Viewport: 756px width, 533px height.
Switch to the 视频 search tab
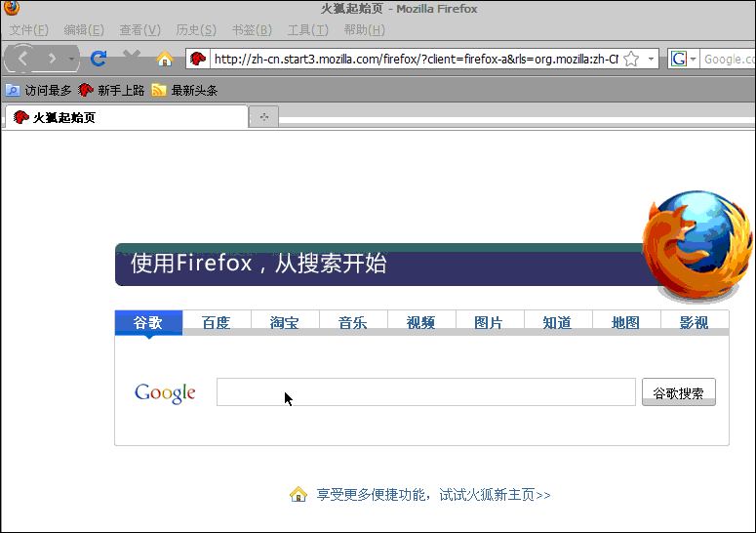[x=421, y=322]
